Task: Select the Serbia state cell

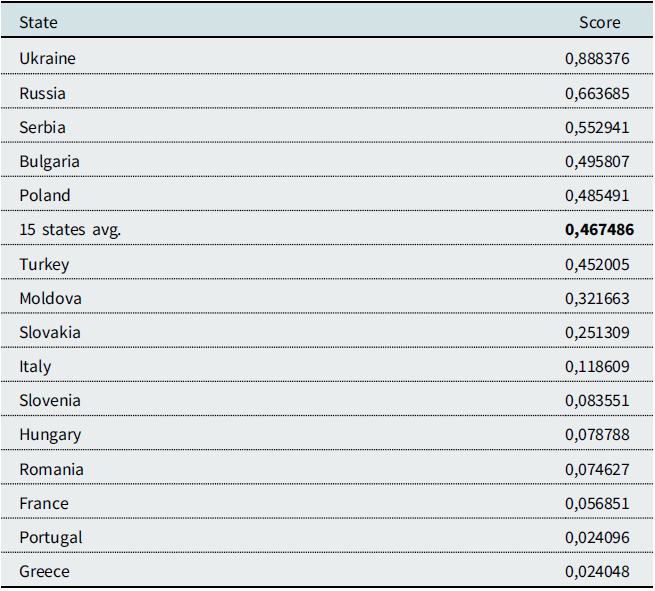Action: [x=42, y=127]
